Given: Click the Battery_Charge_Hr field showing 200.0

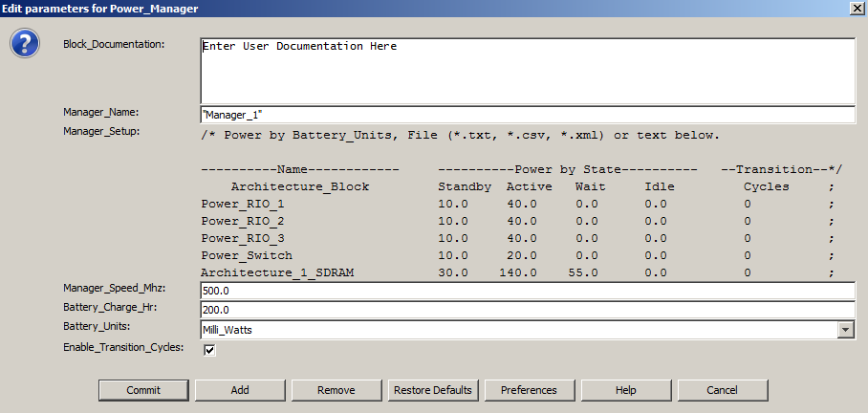Looking at the screenshot, I should tap(528, 310).
